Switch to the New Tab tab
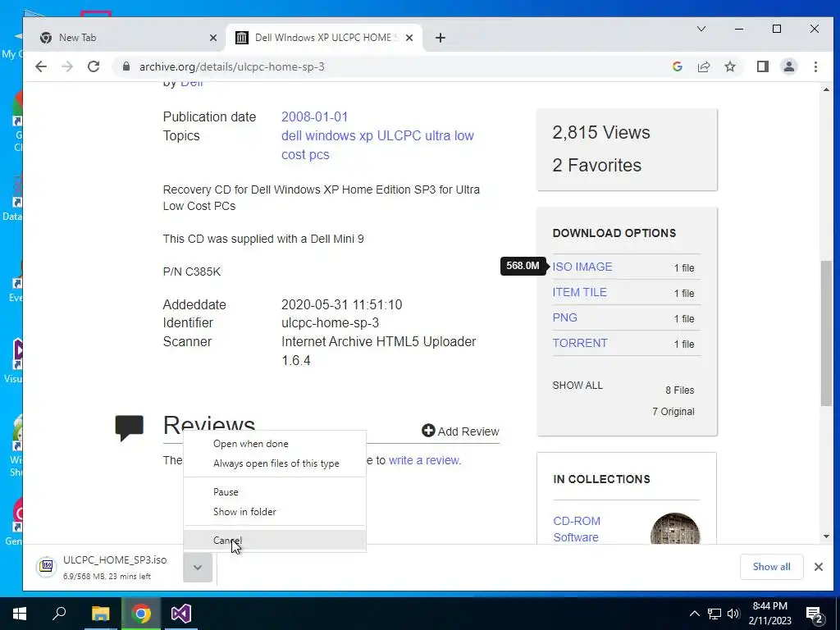 pos(125,38)
